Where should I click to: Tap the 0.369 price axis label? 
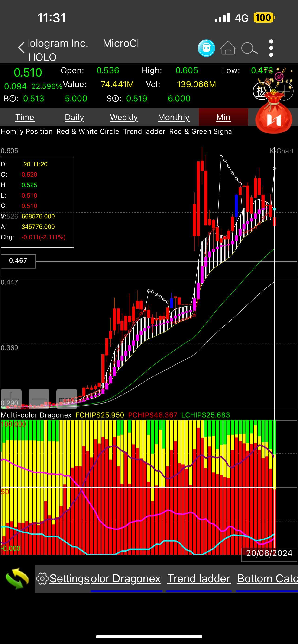[10, 348]
